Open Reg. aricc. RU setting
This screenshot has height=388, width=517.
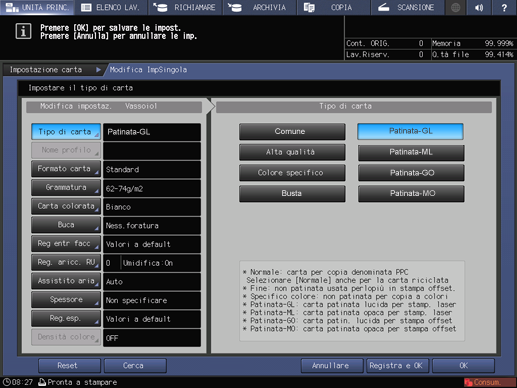coord(66,262)
